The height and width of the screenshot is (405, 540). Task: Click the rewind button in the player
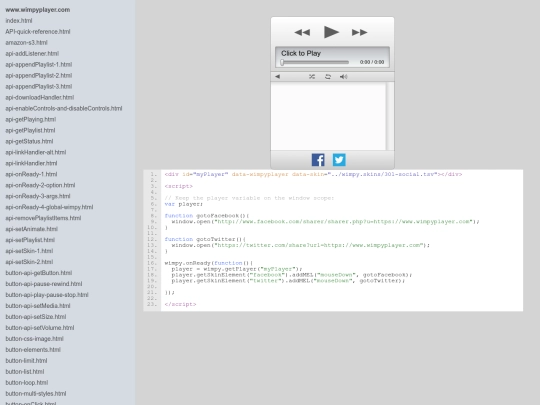tap(302, 32)
